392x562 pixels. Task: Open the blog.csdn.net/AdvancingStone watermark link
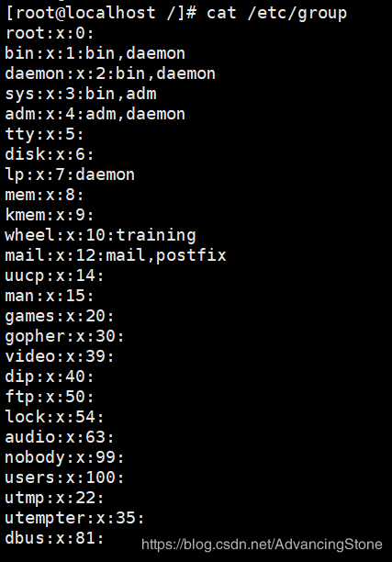click(262, 545)
